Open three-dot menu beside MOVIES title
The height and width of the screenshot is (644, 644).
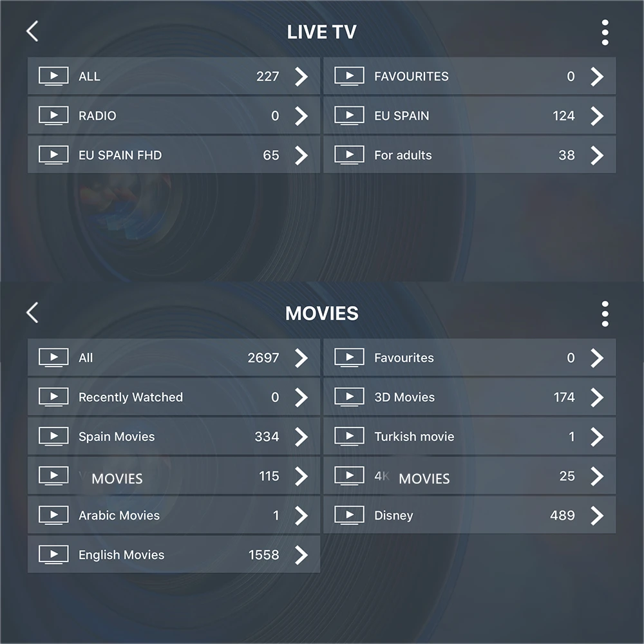tap(605, 314)
